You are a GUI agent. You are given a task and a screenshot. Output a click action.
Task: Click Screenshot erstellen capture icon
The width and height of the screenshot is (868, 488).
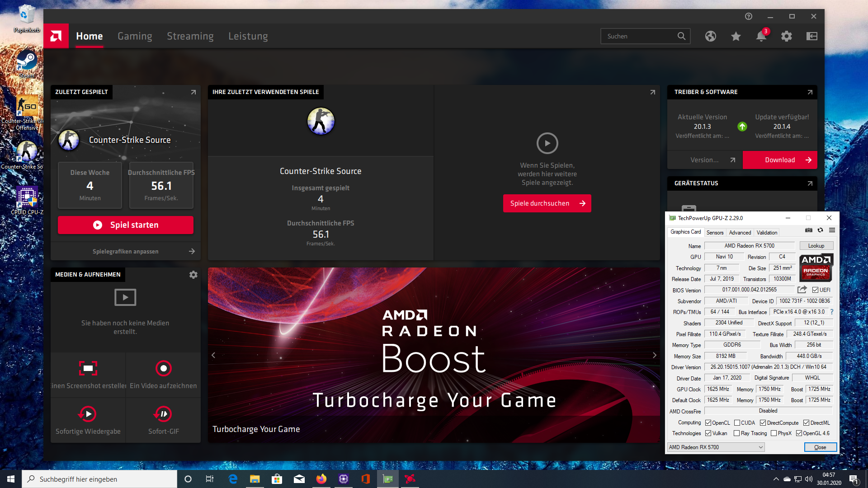click(88, 368)
